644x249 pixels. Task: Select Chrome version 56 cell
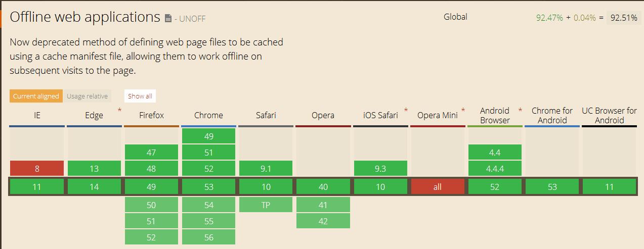click(x=208, y=237)
